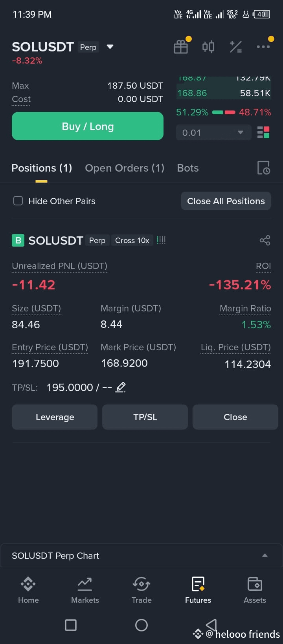This screenshot has width=283, height=644.
Task: Share the SOLUSDT position
Action: [x=265, y=240]
